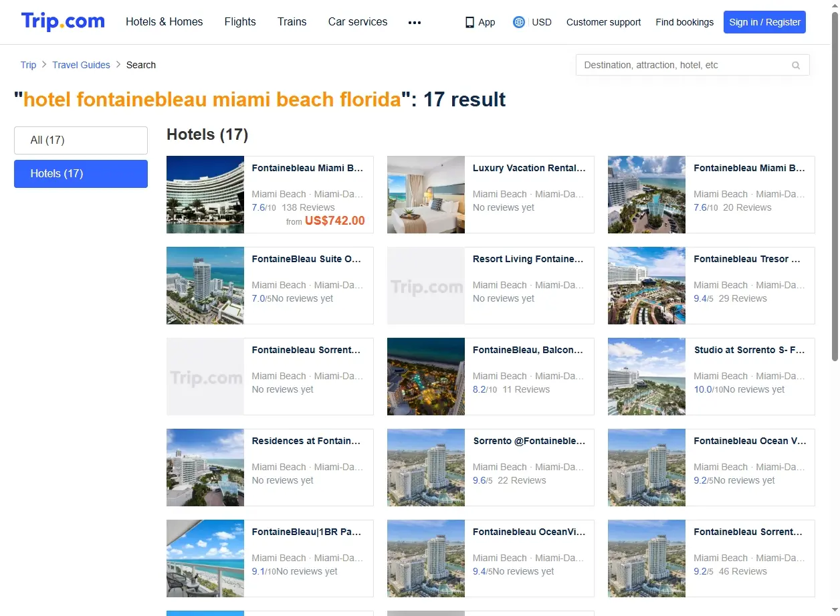Open FontaineBleau Suite O... title
840x616 pixels.
click(x=307, y=259)
